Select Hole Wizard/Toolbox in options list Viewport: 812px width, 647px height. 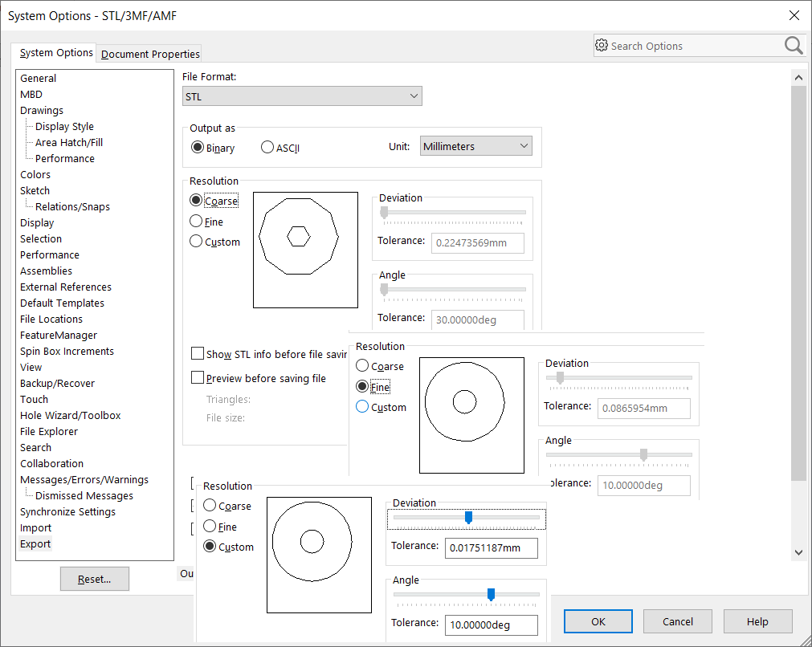[x=71, y=415]
